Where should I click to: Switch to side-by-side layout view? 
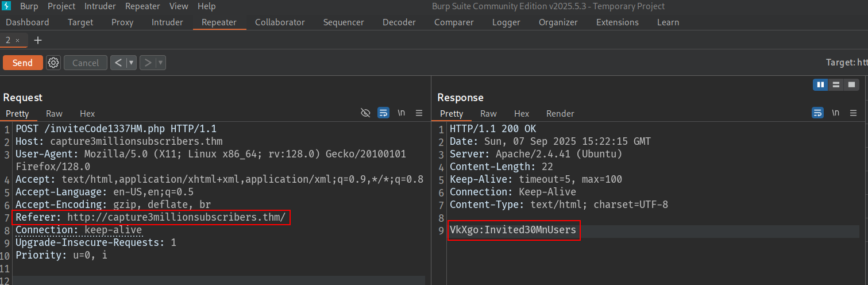(820, 84)
